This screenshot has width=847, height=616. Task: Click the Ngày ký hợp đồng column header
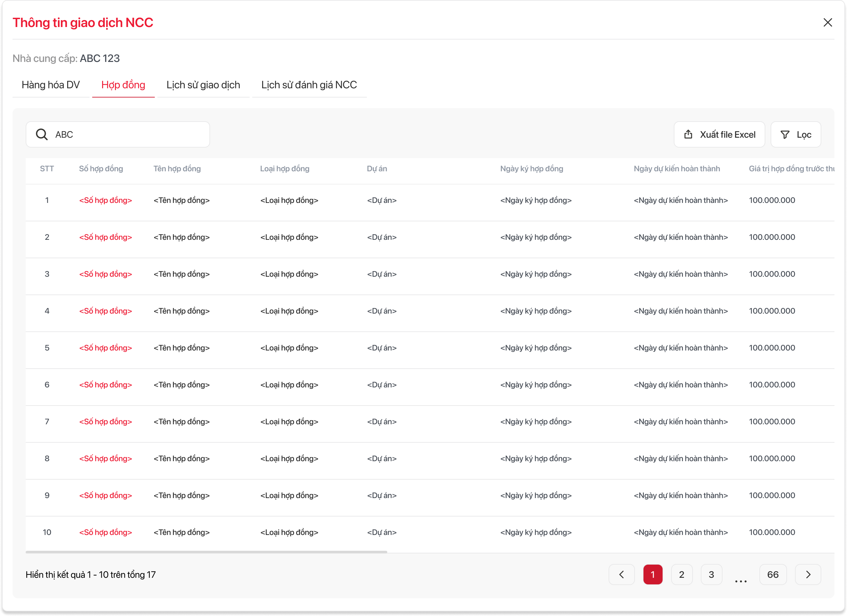pyautogui.click(x=532, y=169)
